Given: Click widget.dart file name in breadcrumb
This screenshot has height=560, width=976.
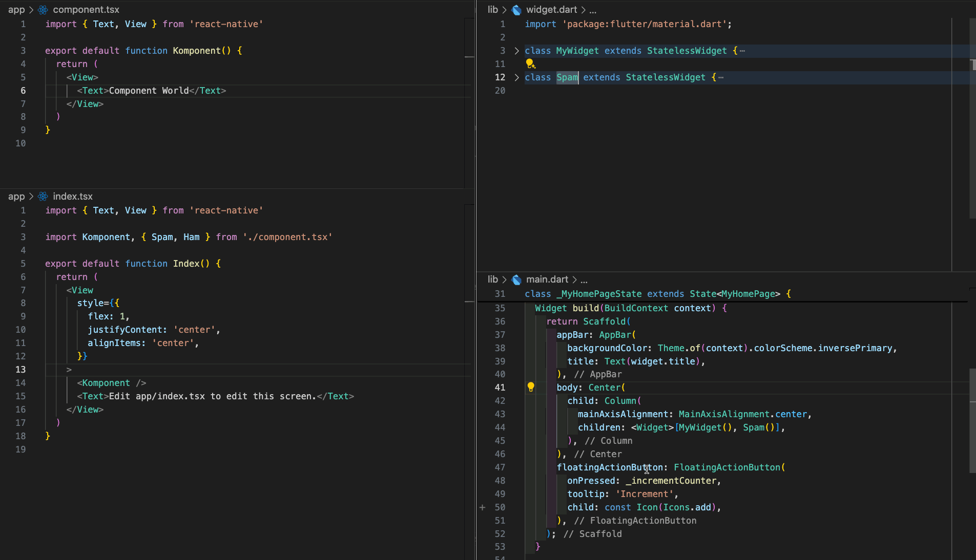Looking at the screenshot, I should click(552, 10).
